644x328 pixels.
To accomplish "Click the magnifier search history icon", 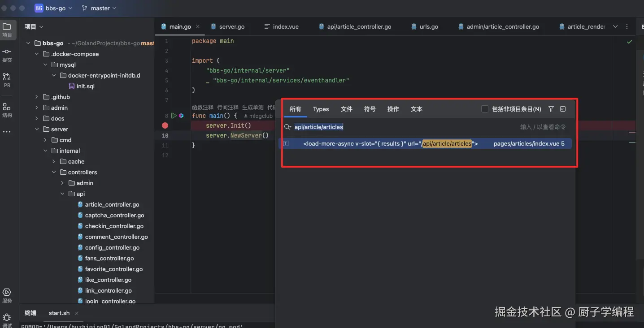I will [288, 127].
